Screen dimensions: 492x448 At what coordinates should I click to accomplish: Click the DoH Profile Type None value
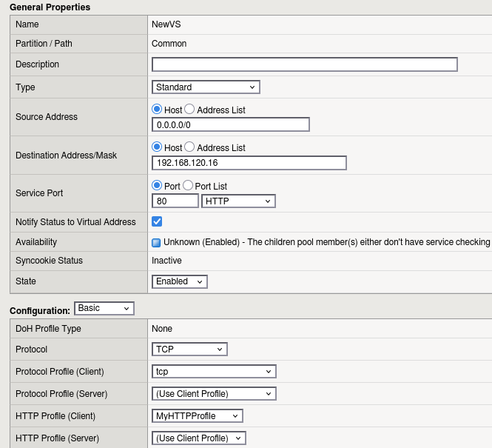[162, 329]
